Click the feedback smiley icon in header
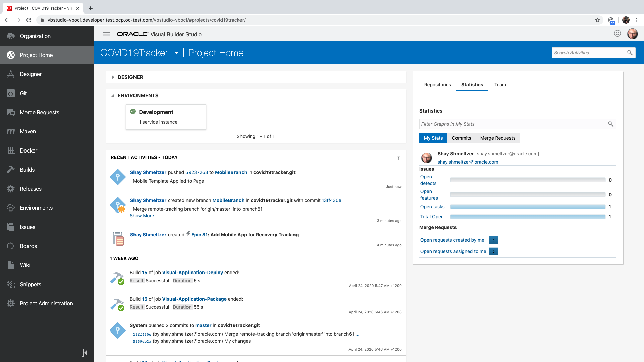The image size is (644, 362). (x=618, y=33)
